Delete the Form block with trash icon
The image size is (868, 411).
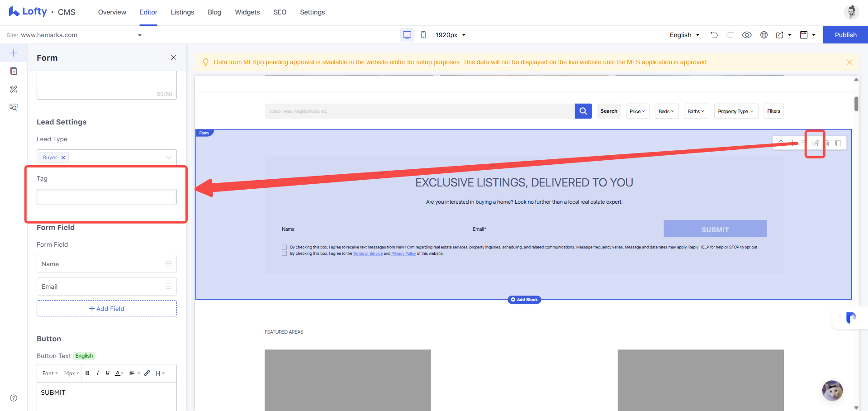[x=827, y=143]
